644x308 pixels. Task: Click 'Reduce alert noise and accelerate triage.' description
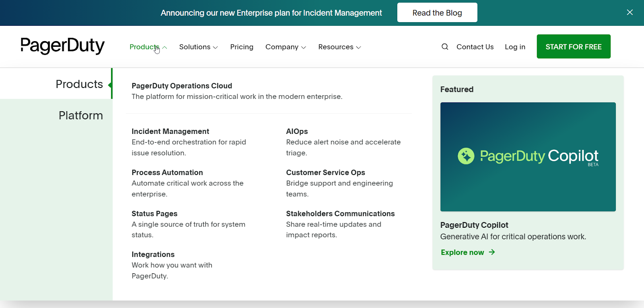coord(343,148)
